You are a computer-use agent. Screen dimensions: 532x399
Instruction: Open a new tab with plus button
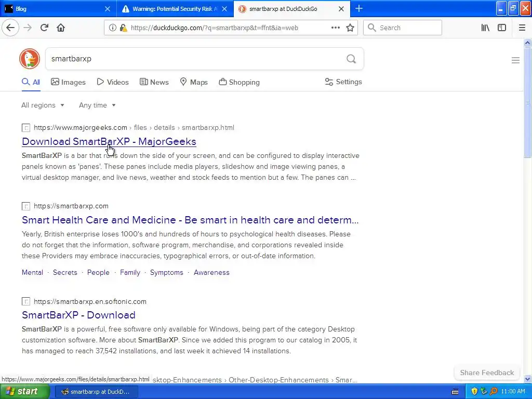tap(358, 8)
